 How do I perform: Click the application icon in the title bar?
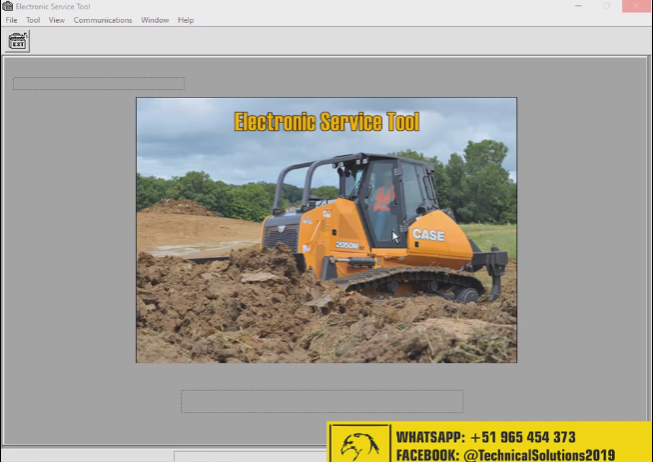click(x=8, y=6)
